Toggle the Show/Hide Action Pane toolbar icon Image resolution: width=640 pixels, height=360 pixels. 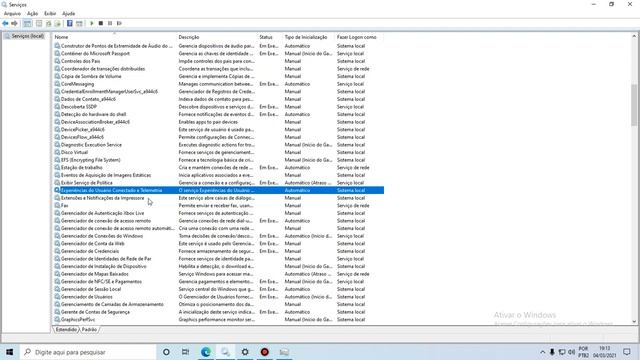point(79,24)
